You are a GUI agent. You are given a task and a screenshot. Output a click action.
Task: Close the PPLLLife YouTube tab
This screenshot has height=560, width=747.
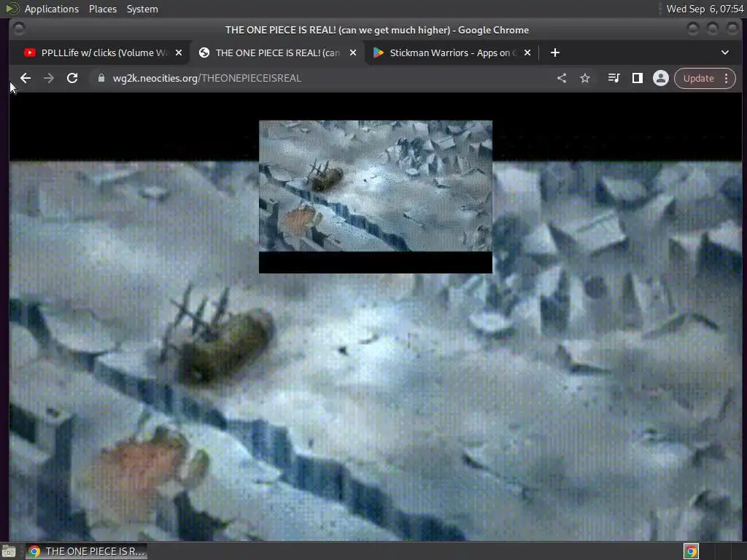point(179,52)
